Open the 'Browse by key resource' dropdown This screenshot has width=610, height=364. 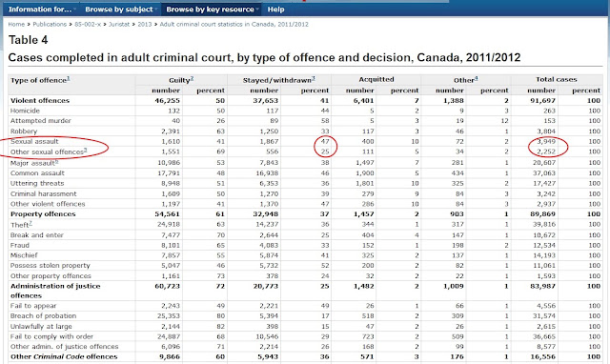[213, 9]
